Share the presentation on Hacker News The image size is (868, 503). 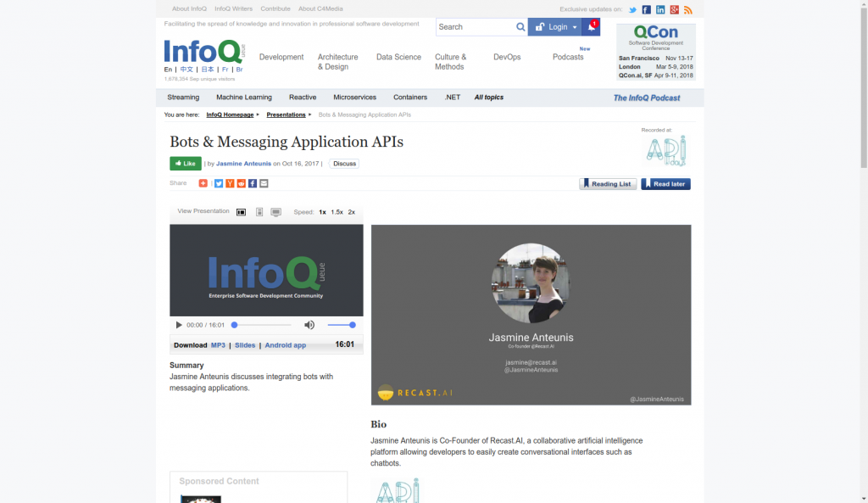(x=230, y=183)
